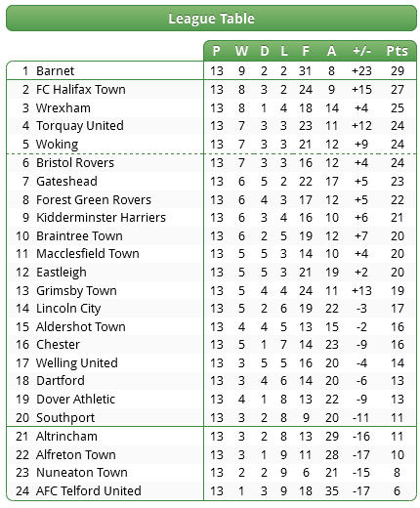The image size is (420, 508).
Task: Click the F column header
Action: [x=306, y=51]
